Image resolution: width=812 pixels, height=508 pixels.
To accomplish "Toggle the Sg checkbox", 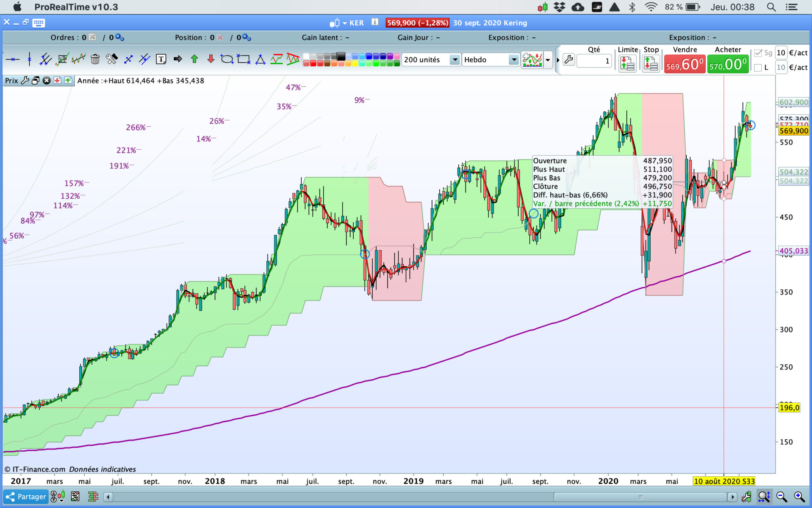I will pos(758,53).
